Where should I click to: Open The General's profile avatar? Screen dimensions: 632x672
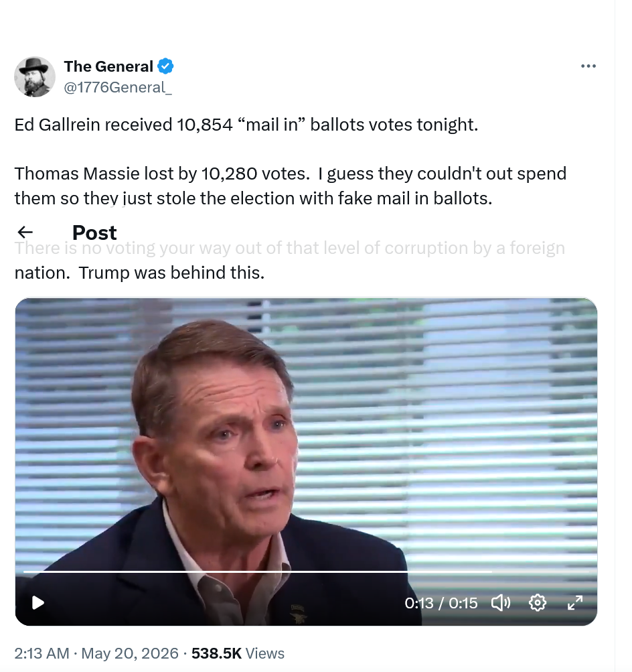pos(35,77)
